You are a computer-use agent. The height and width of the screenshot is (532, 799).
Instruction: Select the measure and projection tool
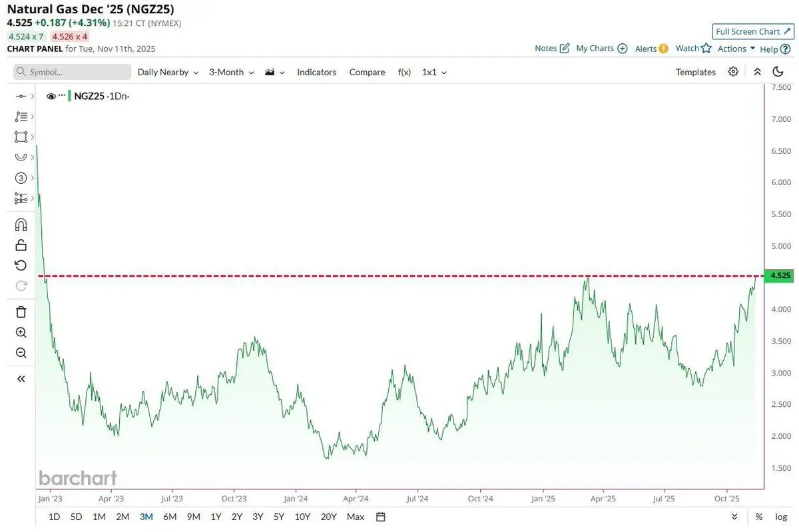click(x=21, y=198)
